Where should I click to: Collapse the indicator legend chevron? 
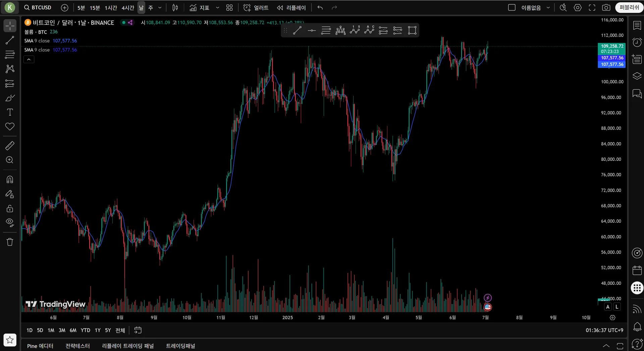(29, 59)
